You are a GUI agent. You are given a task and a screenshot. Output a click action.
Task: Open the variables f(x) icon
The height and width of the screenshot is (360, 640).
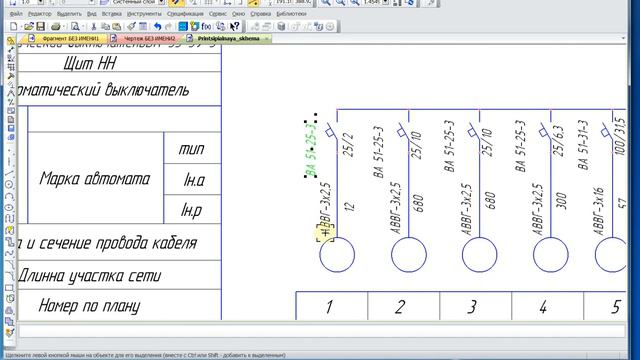click(206, 27)
